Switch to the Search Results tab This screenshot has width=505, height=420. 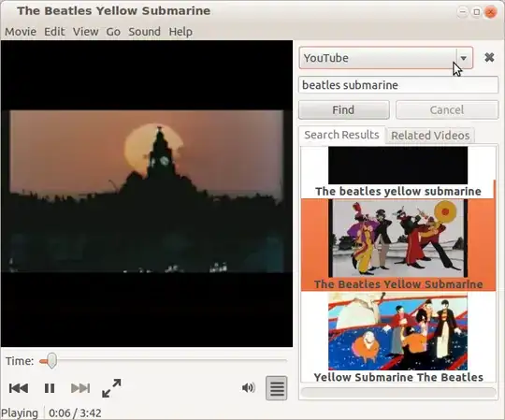tap(341, 135)
